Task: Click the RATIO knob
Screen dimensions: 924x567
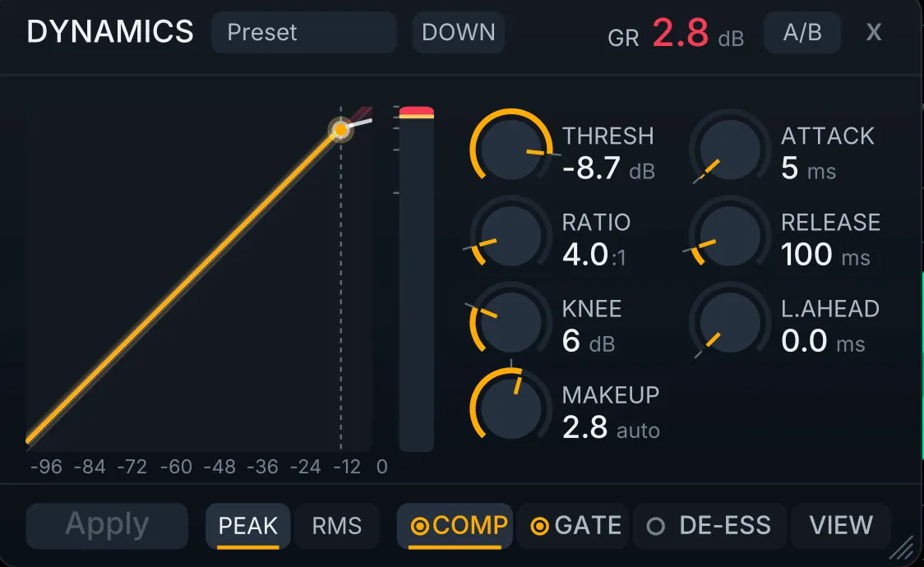Action: pos(511,236)
